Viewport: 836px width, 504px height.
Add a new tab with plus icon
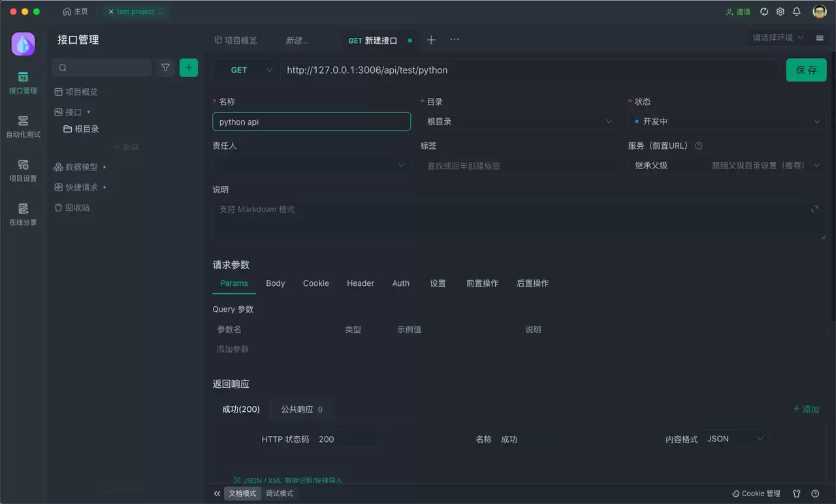(x=431, y=40)
